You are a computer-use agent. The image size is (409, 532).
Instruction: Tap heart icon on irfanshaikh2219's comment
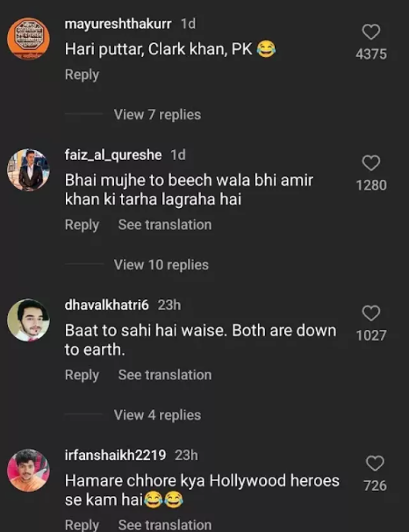(375, 464)
